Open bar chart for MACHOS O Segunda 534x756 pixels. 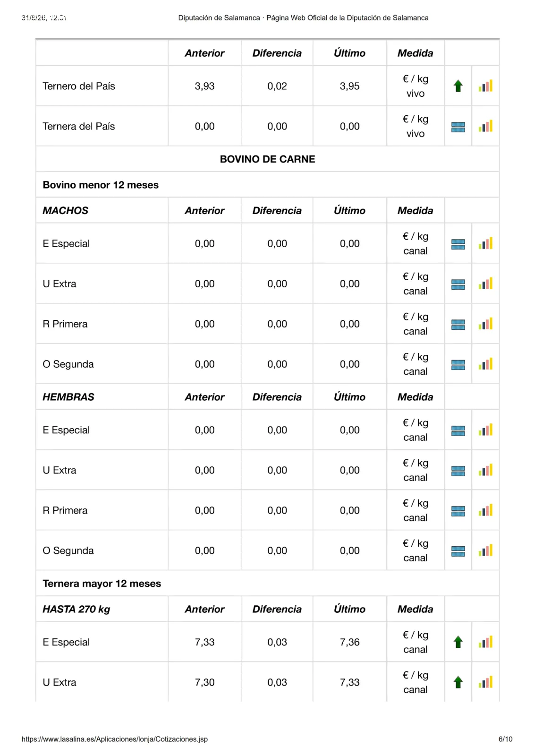pos(485,363)
